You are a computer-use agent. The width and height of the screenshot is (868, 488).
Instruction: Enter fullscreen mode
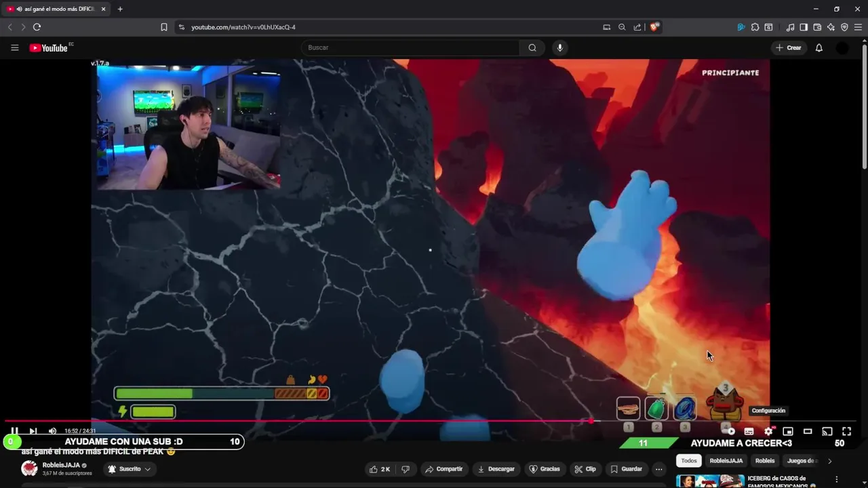coord(846,431)
